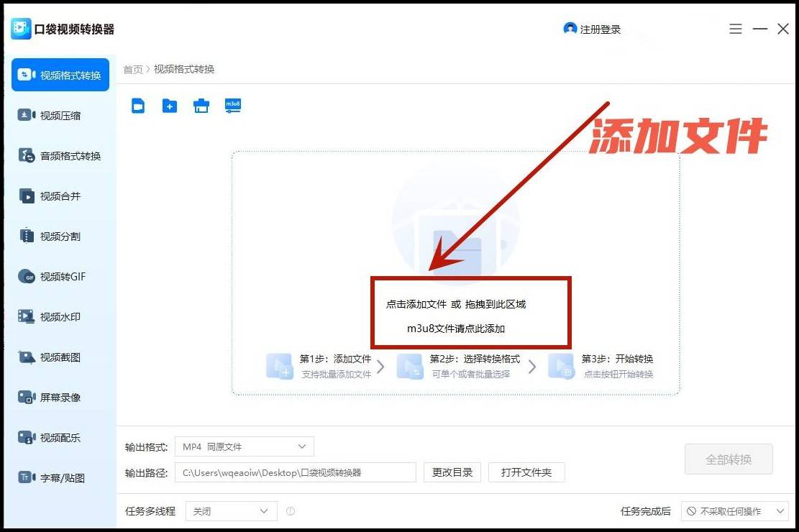Click the 打开文件夹 button
This screenshot has width=799, height=532.
(x=526, y=472)
